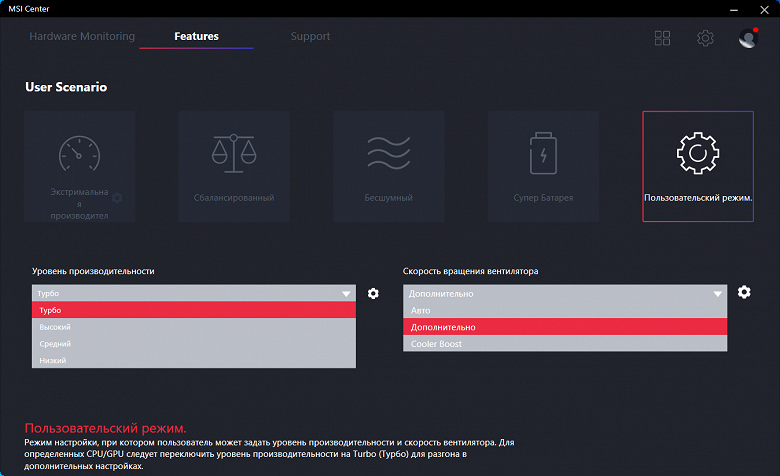The height and width of the screenshot is (476, 780).
Task: Select the Сбалансированный scales card
Action: [234, 166]
